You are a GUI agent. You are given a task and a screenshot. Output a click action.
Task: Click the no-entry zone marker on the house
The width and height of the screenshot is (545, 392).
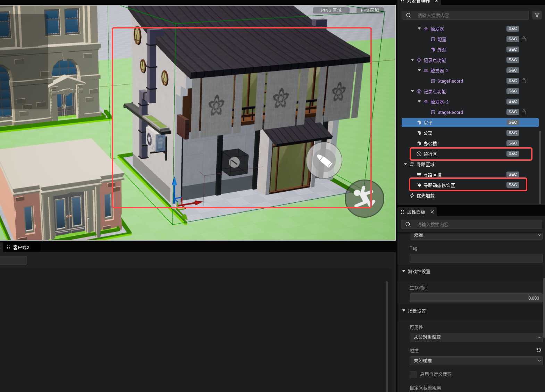(234, 162)
